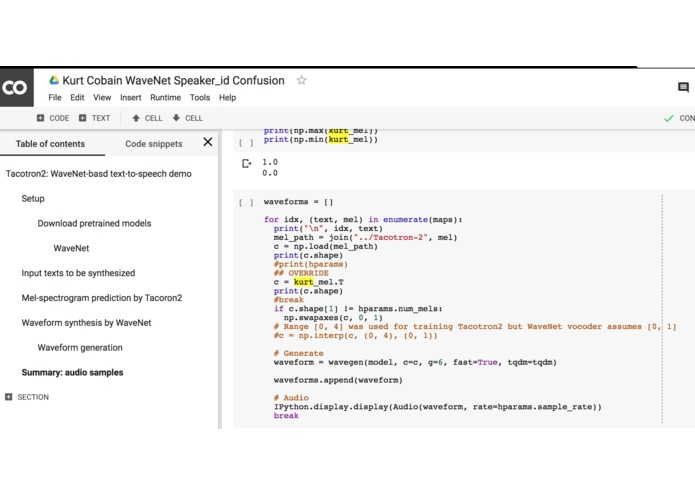Click the 'np.swapaxes(c, 0, 1)' line
This screenshot has height=494, width=695.
point(333,318)
